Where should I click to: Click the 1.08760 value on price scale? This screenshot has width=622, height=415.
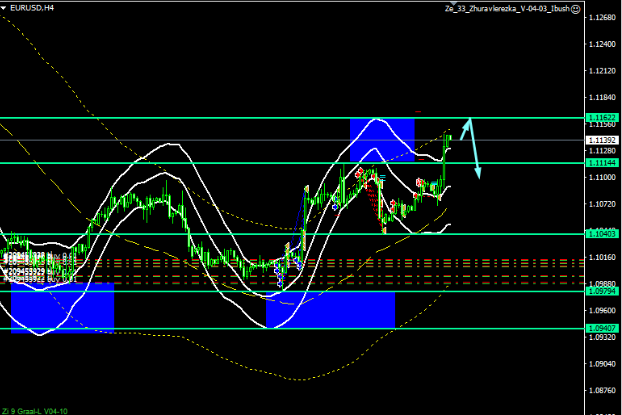602,391
